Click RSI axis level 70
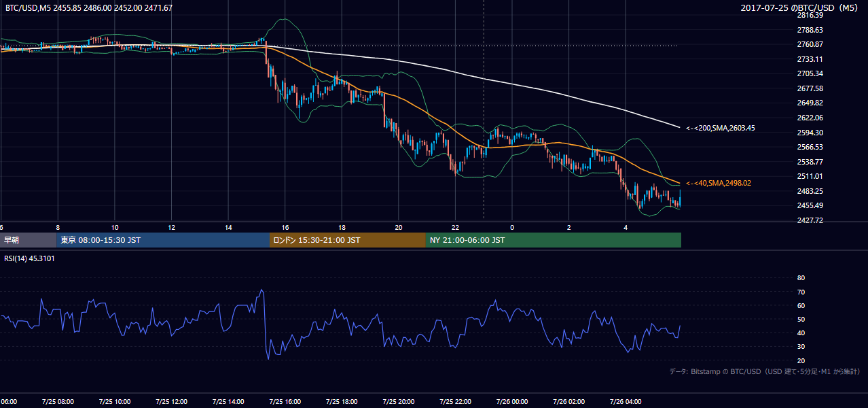This screenshot has width=868, height=408. click(801, 292)
